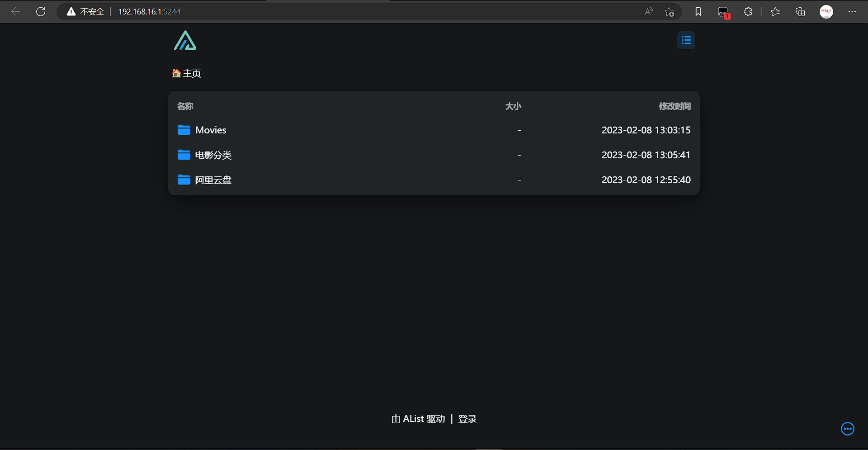Open the browser extensions puzzle icon
The height and width of the screenshot is (450, 868).
748,12
